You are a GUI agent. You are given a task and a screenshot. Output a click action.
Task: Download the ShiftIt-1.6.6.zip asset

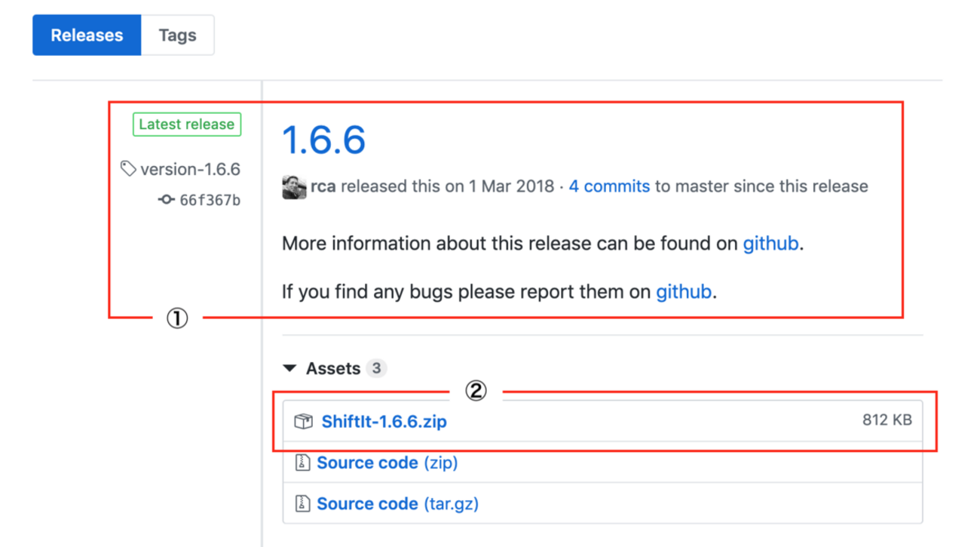point(384,422)
